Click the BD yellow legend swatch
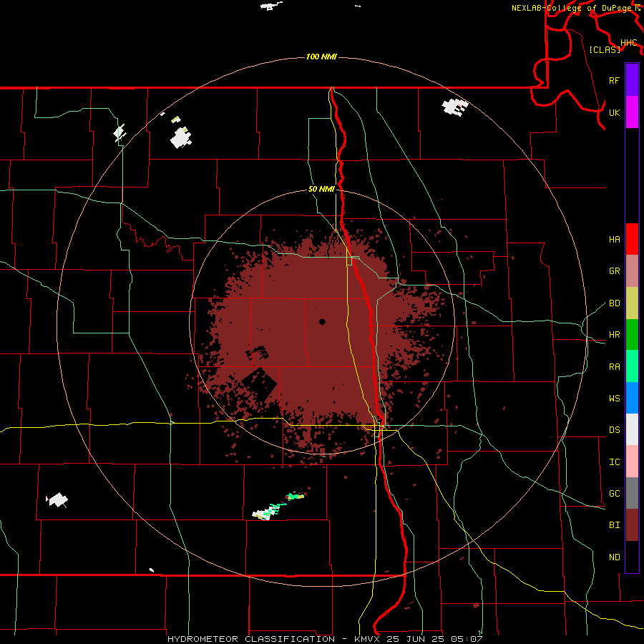Viewport: 644px width, 644px height. (x=632, y=303)
